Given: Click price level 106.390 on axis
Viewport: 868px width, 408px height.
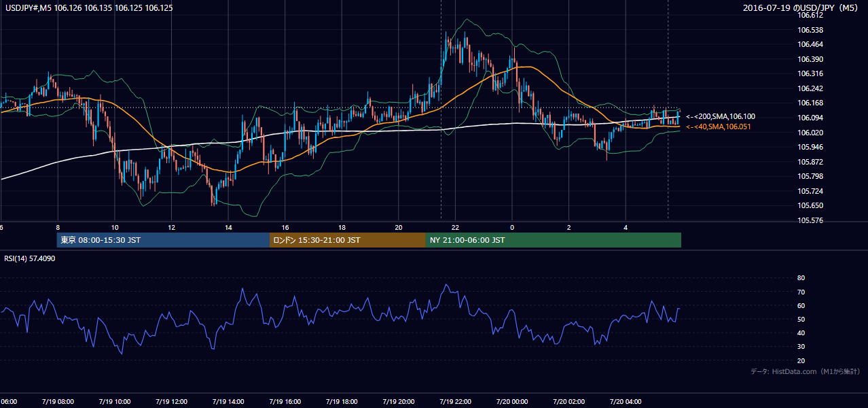Looking at the screenshot, I should (x=810, y=59).
